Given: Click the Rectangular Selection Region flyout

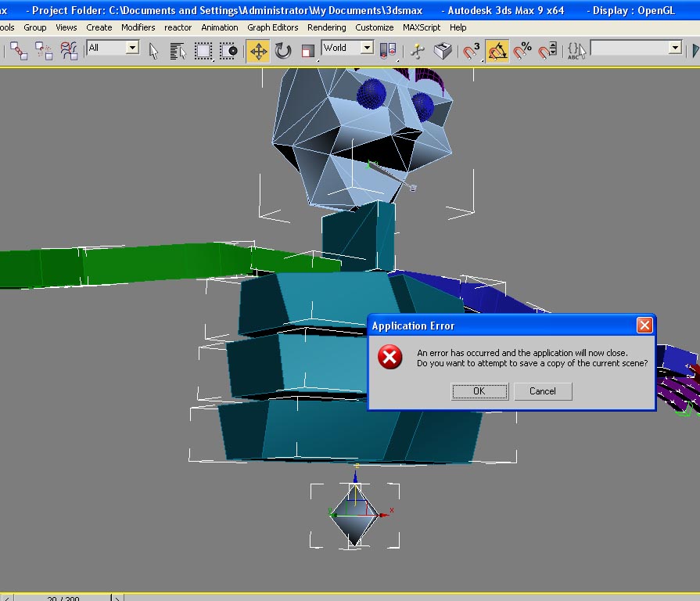Looking at the screenshot, I should coord(203,51).
